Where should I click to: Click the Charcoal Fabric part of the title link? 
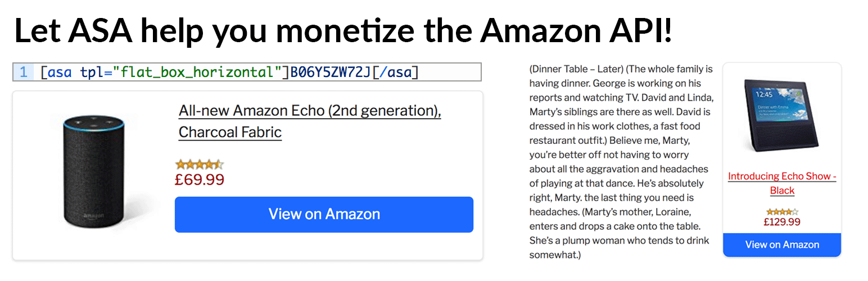point(230,133)
